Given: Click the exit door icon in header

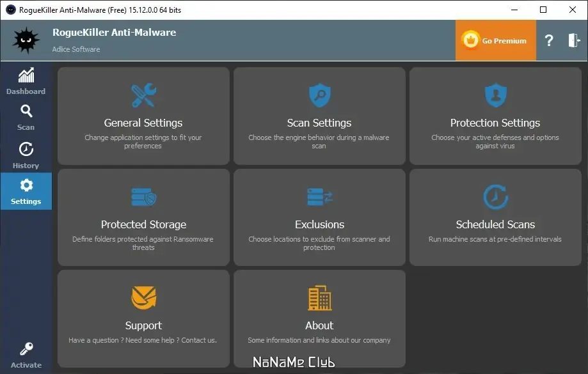Looking at the screenshot, I should coord(574,40).
